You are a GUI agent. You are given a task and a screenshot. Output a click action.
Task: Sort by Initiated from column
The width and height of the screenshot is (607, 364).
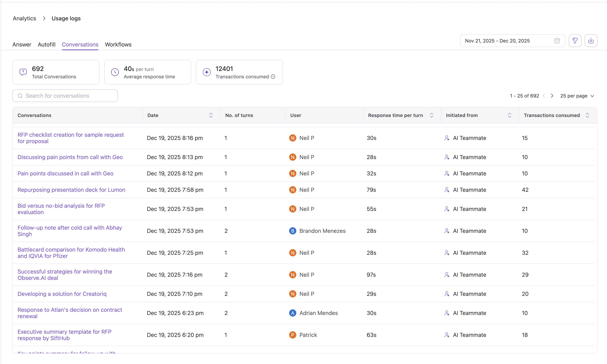coord(510,115)
